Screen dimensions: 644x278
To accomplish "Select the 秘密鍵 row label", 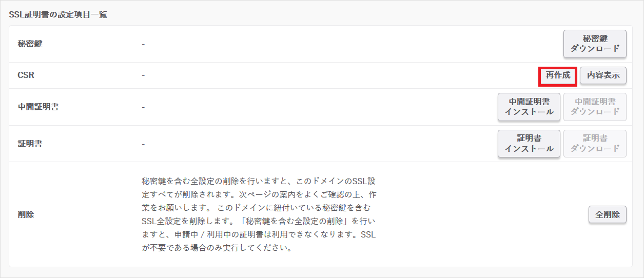I will [30, 44].
